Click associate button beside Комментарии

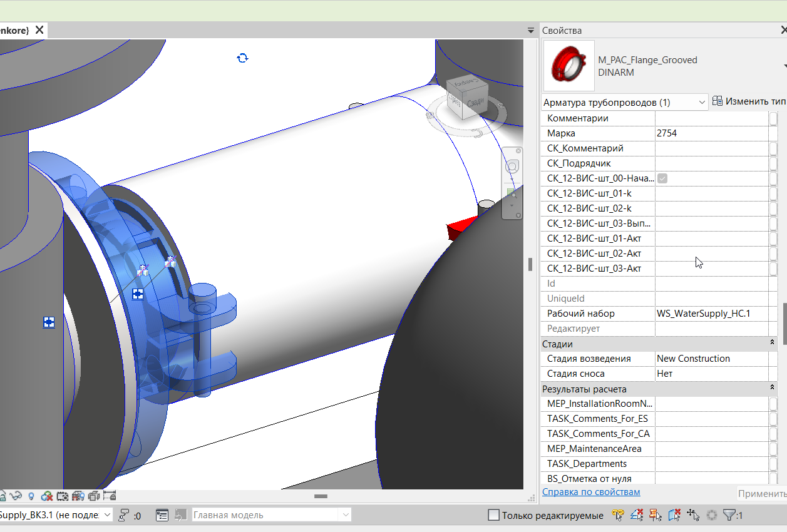click(x=773, y=118)
